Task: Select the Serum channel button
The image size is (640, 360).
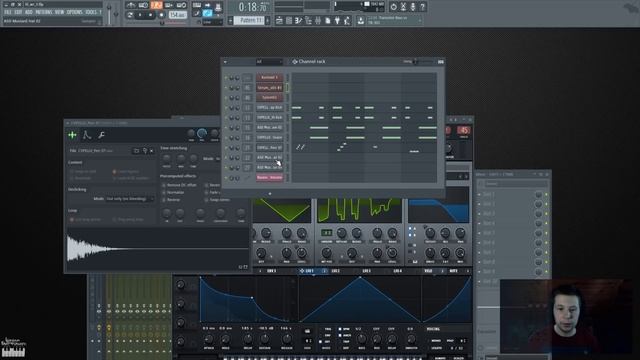Action: click(x=269, y=87)
